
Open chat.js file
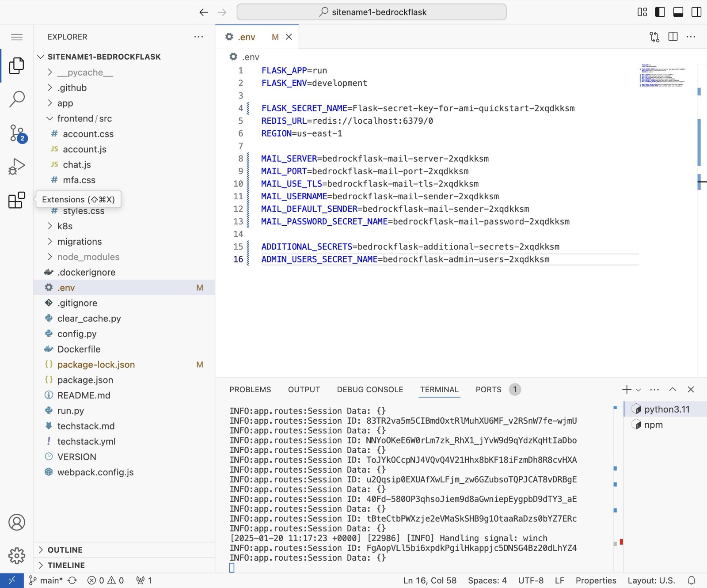124,165
